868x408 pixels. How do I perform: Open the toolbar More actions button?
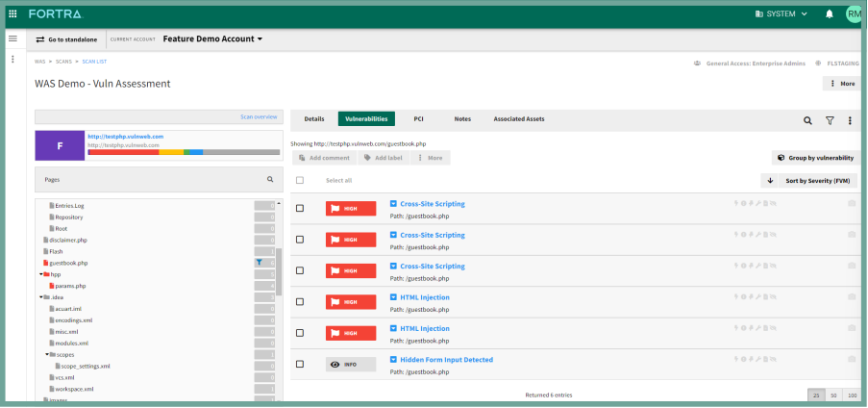(x=431, y=158)
